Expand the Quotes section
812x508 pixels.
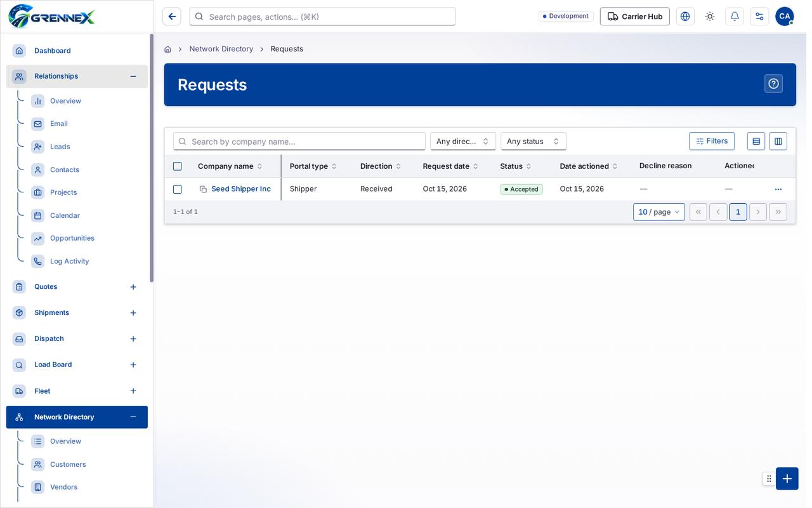pyautogui.click(x=133, y=287)
